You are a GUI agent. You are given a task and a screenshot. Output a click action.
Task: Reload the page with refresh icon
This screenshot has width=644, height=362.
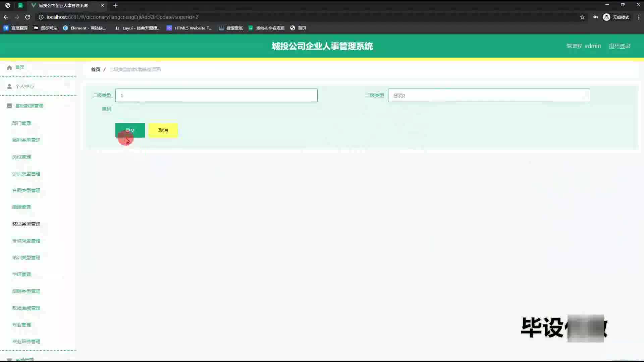click(28, 17)
